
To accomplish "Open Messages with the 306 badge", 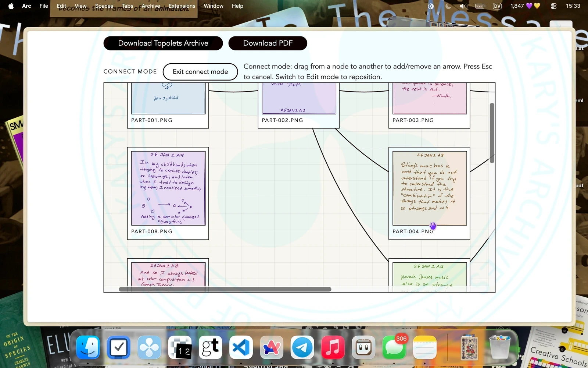I will (394, 347).
